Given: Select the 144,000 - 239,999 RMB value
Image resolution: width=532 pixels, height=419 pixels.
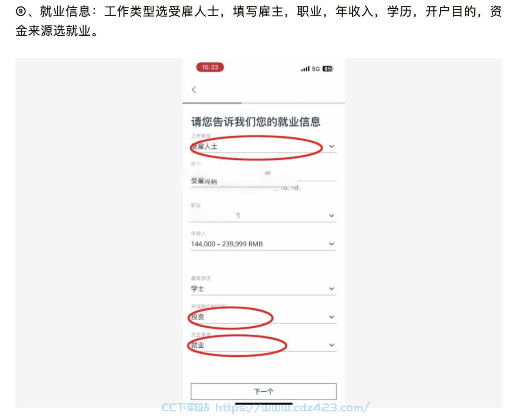Looking at the screenshot, I should click(227, 244).
